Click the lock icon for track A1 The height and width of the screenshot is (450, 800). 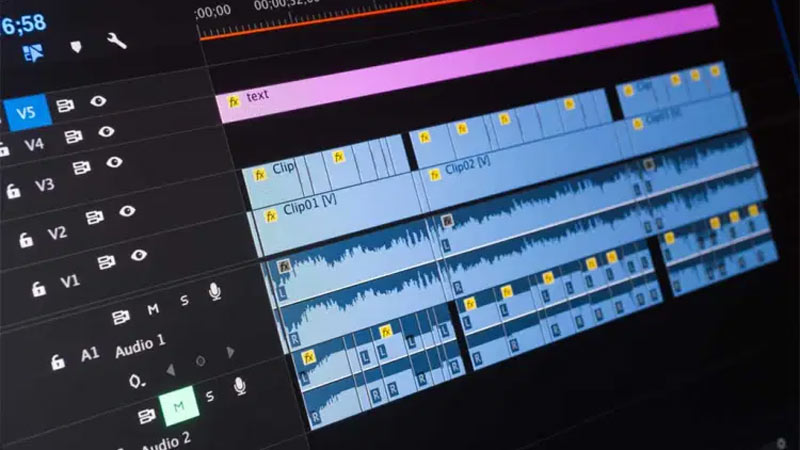tap(59, 357)
